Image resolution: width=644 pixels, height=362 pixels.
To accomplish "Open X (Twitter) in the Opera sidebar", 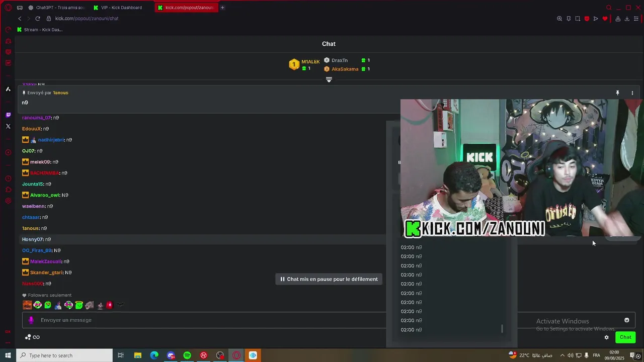I will coord(8,126).
